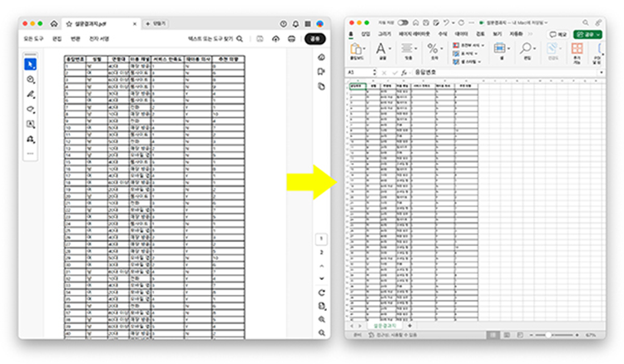Open Acrobat account avatar

point(319,24)
